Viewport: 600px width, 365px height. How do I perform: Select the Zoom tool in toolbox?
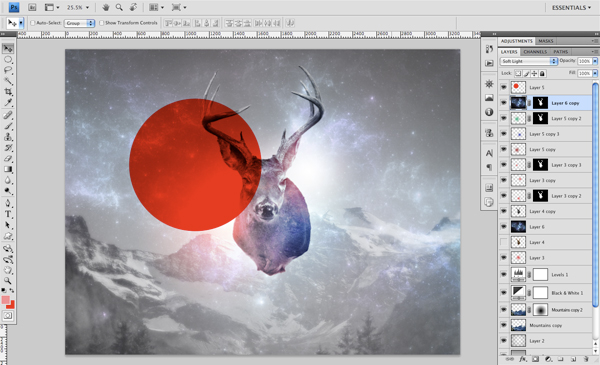pos(8,281)
